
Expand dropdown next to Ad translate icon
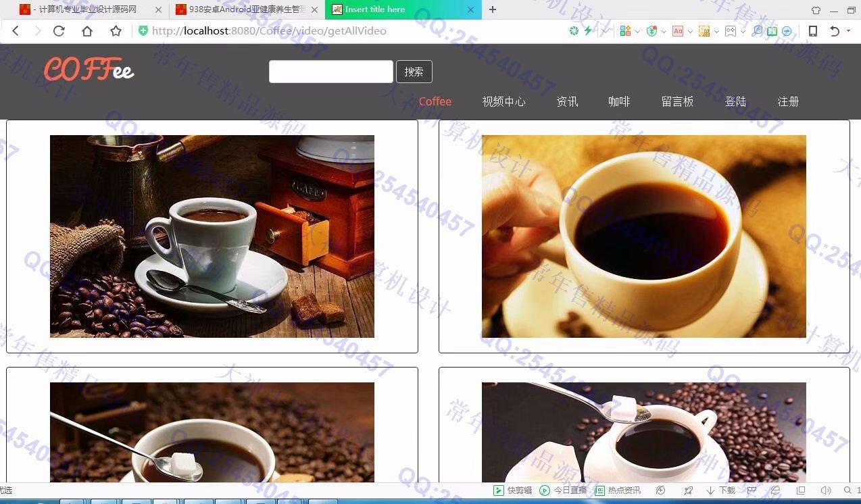coord(690,32)
